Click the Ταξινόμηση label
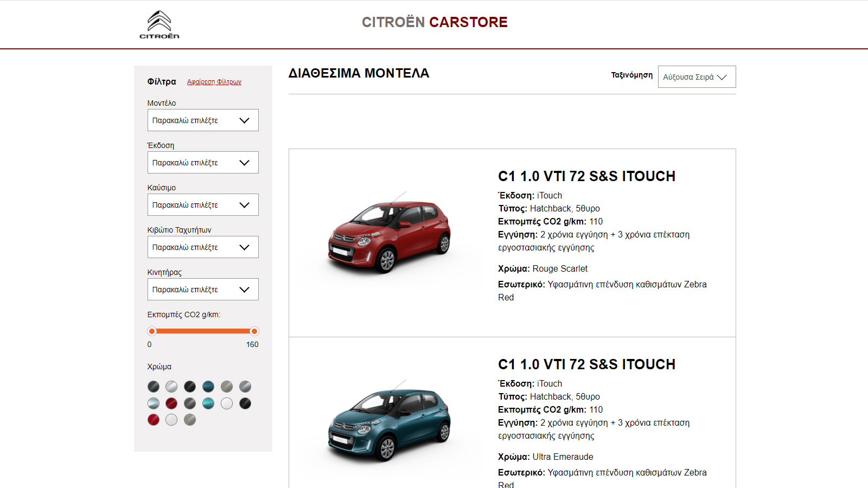 632,75
